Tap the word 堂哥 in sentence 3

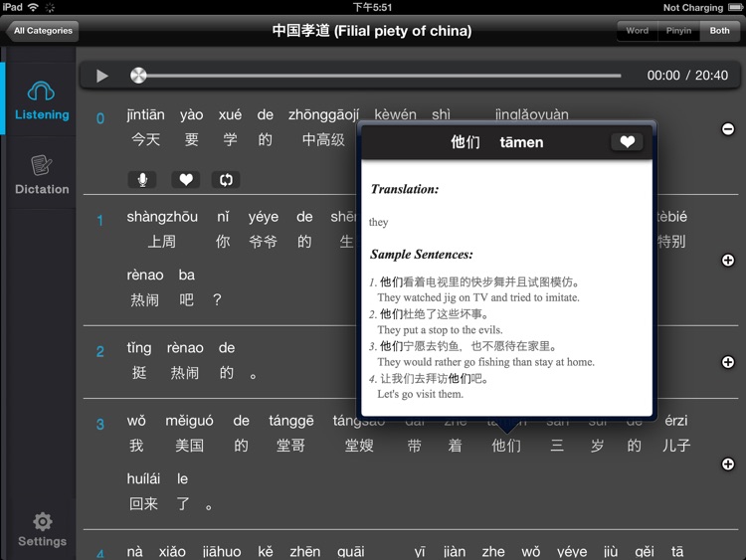290,446
